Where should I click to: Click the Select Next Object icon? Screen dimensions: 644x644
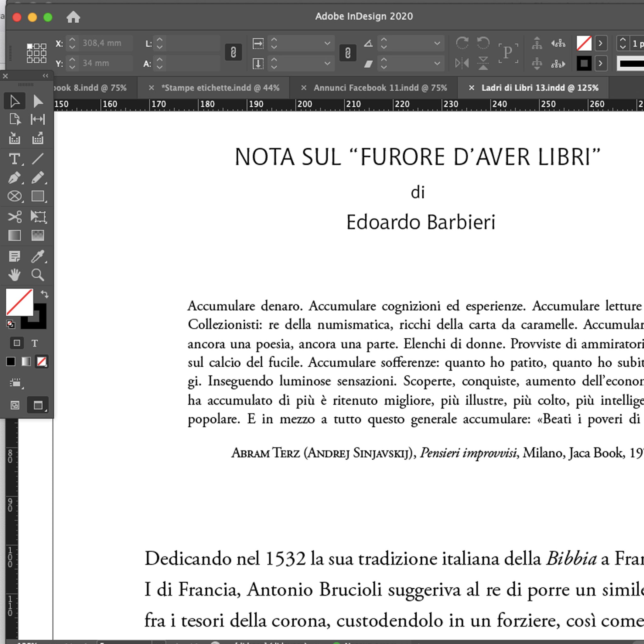[x=558, y=63]
